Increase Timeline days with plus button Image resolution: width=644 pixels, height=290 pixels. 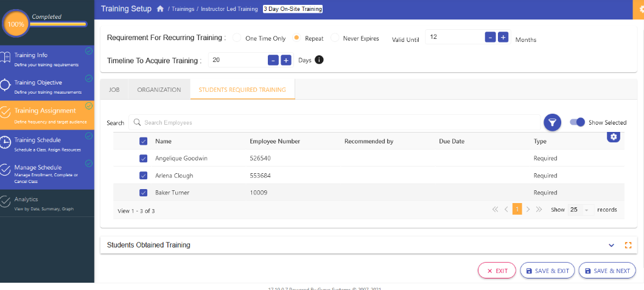286,60
